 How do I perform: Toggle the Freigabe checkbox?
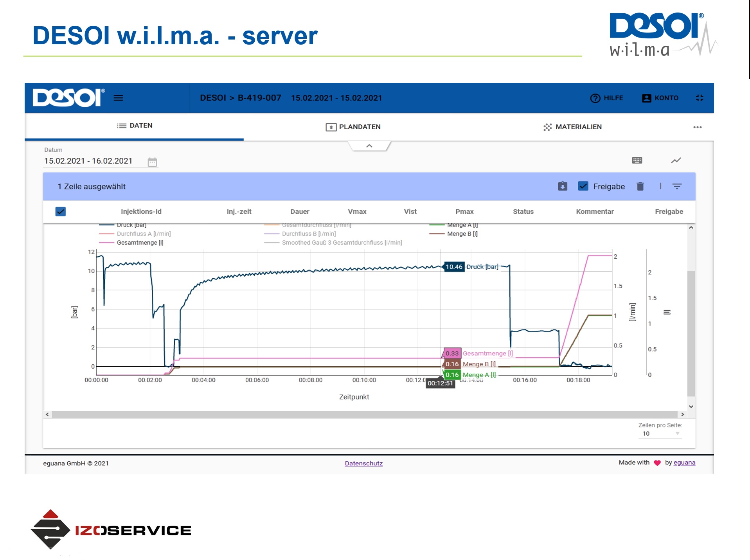[x=583, y=186]
